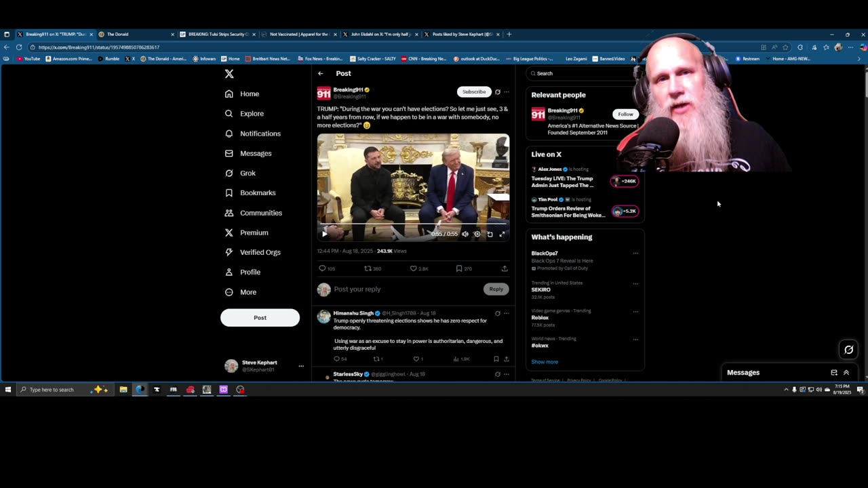
Task: Open Communities in the sidebar
Action: [253, 213]
